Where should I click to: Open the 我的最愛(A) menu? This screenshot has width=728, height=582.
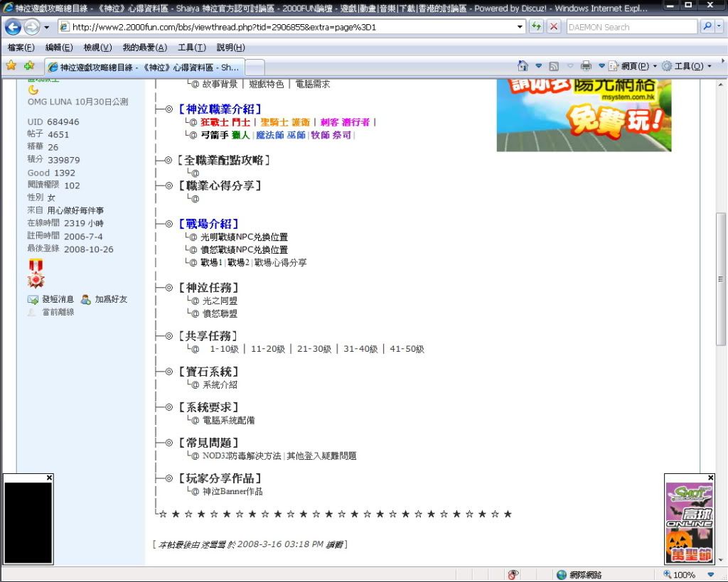click(x=144, y=48)
